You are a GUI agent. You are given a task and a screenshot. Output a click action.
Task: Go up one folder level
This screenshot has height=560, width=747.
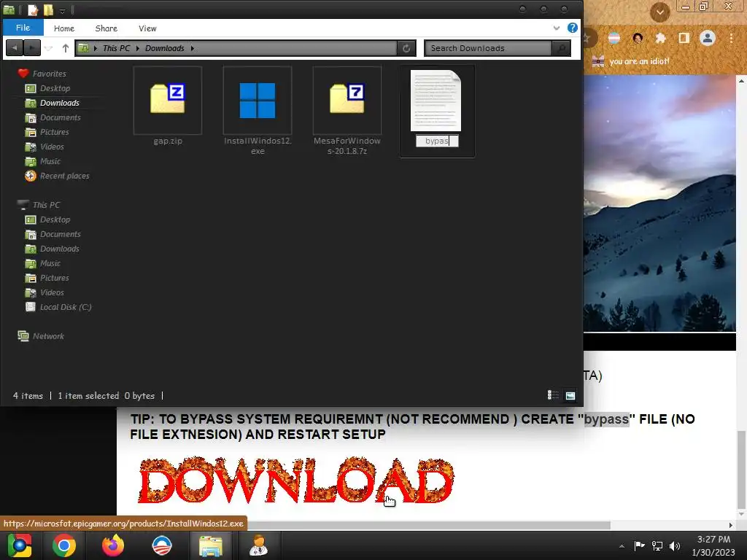click(x=65, y=48)
